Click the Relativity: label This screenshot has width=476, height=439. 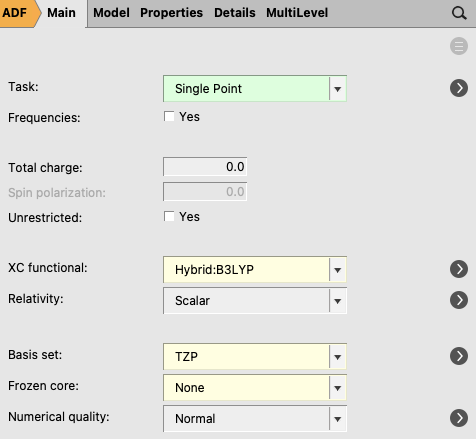[36, 299]
